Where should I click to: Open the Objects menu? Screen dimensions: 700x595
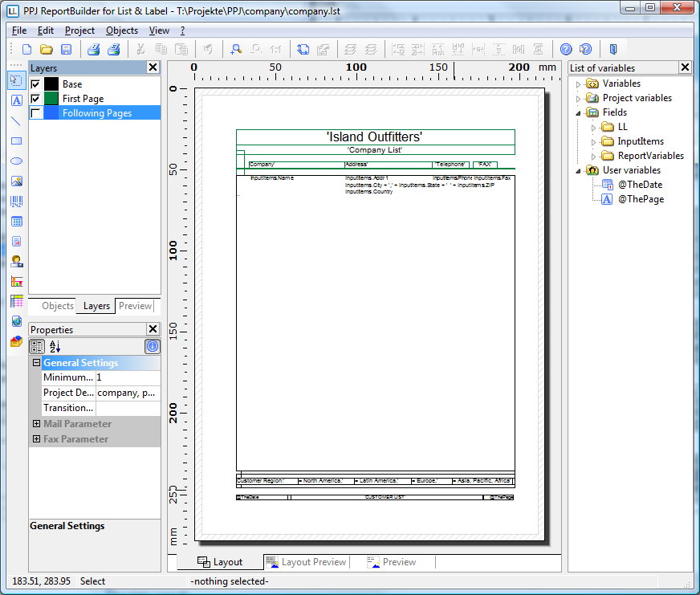point(122,31)
